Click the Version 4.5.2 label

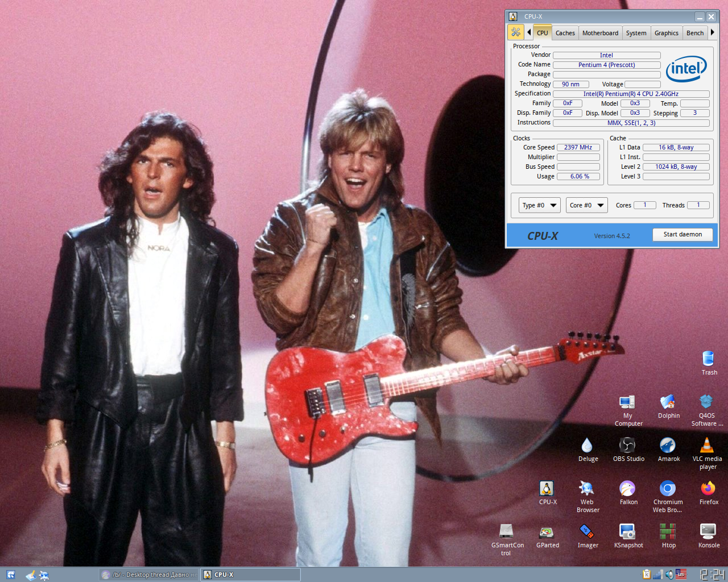coord(612,236)
